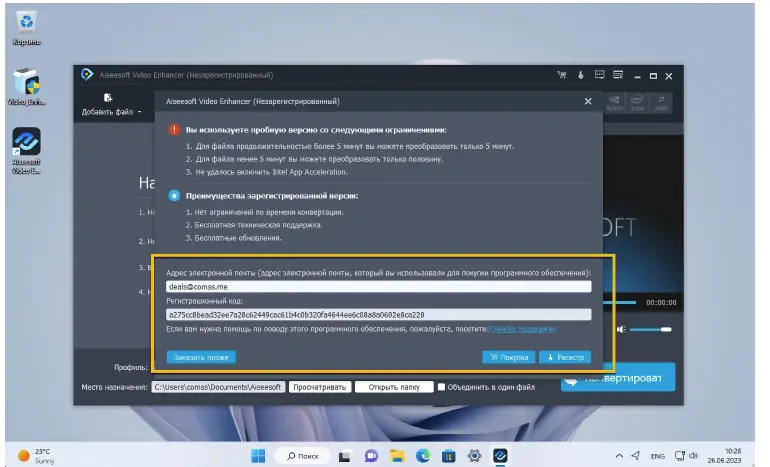
Task: Click the Просматривать browse button
Action: pos(320,387)
